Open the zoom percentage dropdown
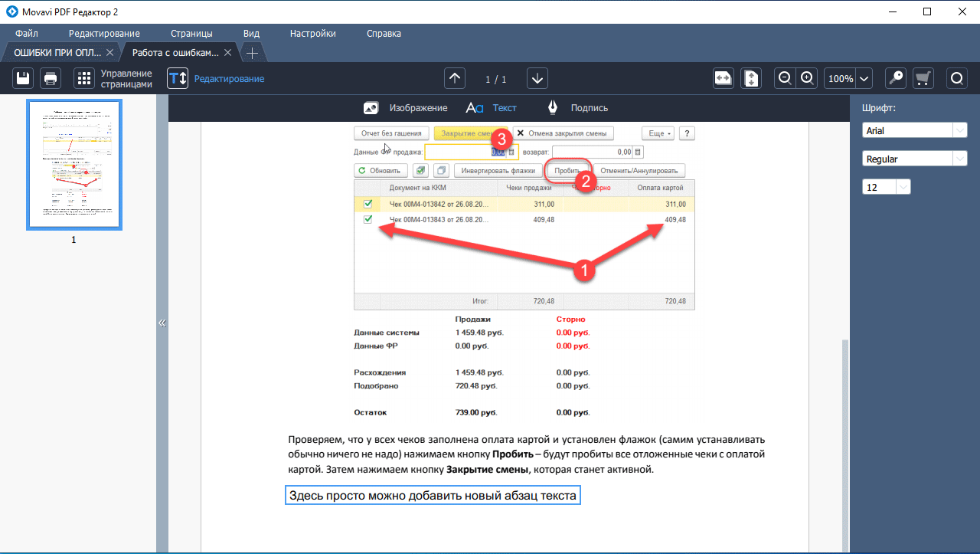The image size is (980, 554). click(864, 78)
